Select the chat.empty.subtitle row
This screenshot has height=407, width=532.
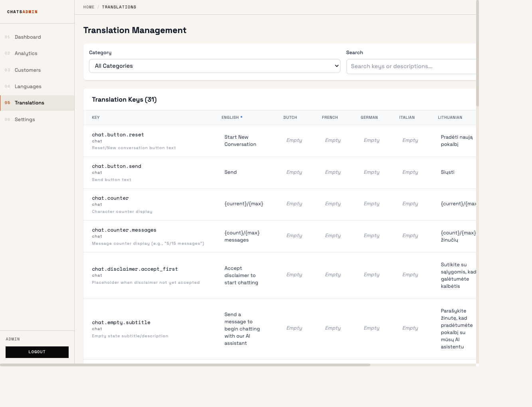tap(121, 322)
